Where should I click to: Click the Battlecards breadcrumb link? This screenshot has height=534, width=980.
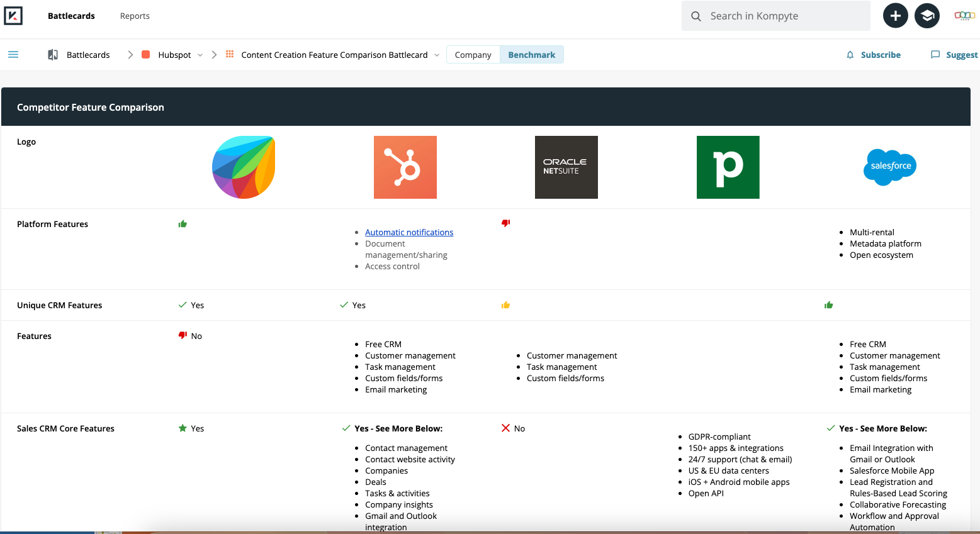88,55
